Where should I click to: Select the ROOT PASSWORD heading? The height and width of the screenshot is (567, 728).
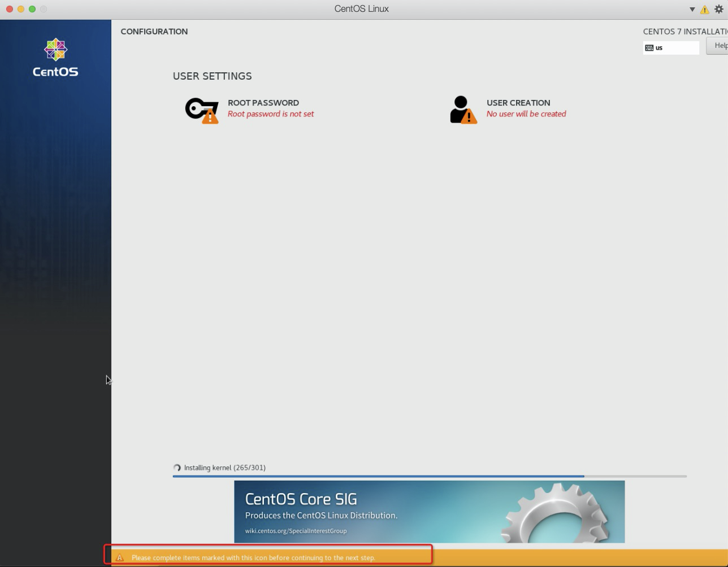[x=263, y=103]
